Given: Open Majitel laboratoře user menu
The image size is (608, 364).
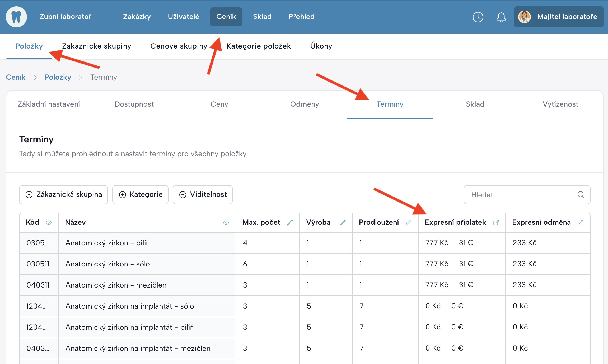Looking at the screenshot, I should pos(558,17).
